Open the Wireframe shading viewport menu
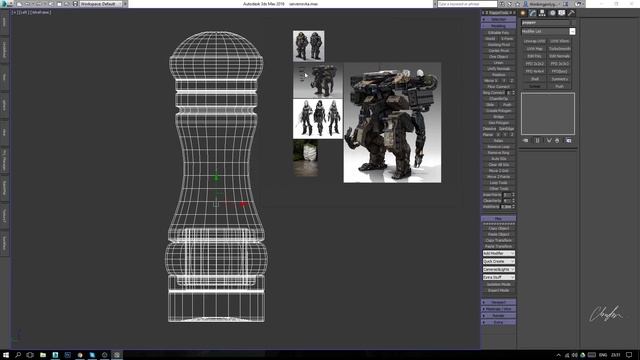 (41, 13)
